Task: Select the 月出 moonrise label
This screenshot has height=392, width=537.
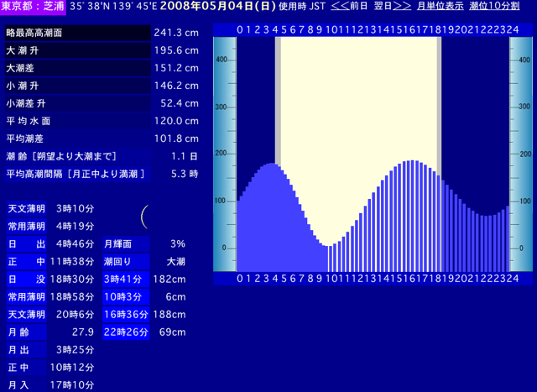Action: (26, 350)
